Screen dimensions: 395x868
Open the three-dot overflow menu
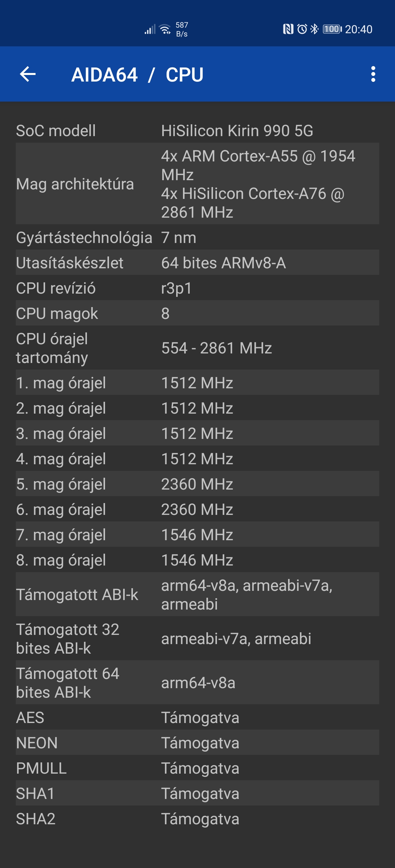click(373, 74)
